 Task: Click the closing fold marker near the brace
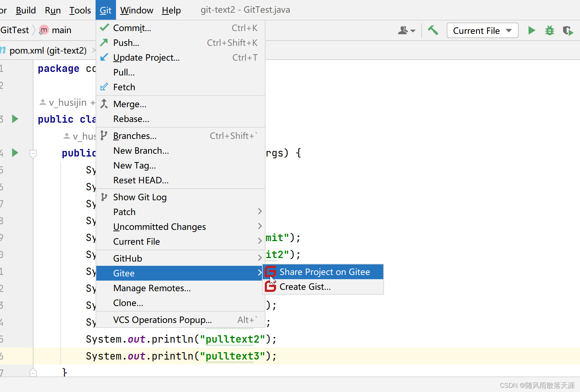[x=33, y=372]
